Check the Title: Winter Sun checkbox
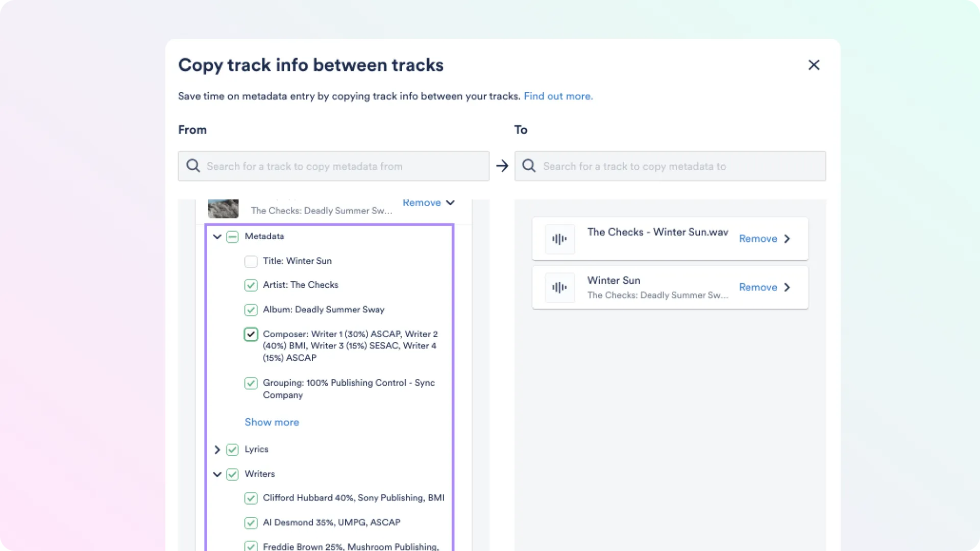980x551 pixels. [x=251, y=261]
